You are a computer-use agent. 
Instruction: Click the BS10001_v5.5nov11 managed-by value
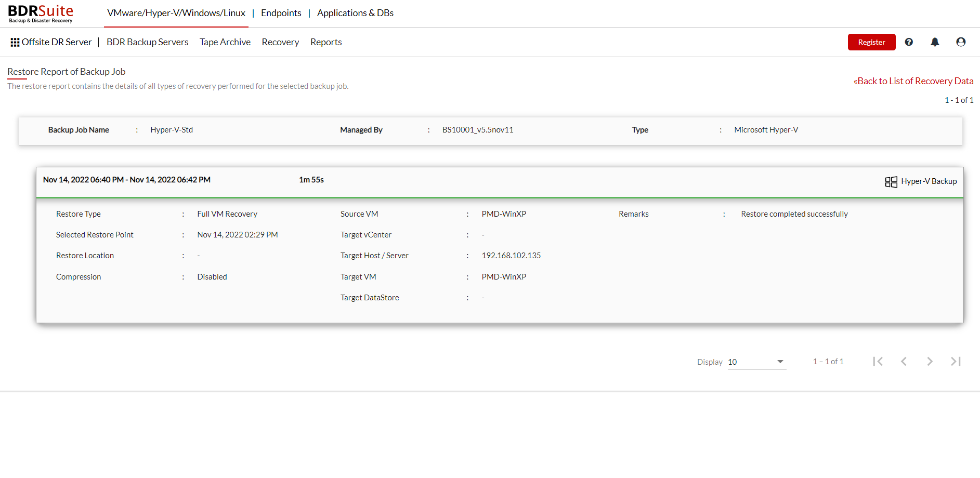(478, 130)
